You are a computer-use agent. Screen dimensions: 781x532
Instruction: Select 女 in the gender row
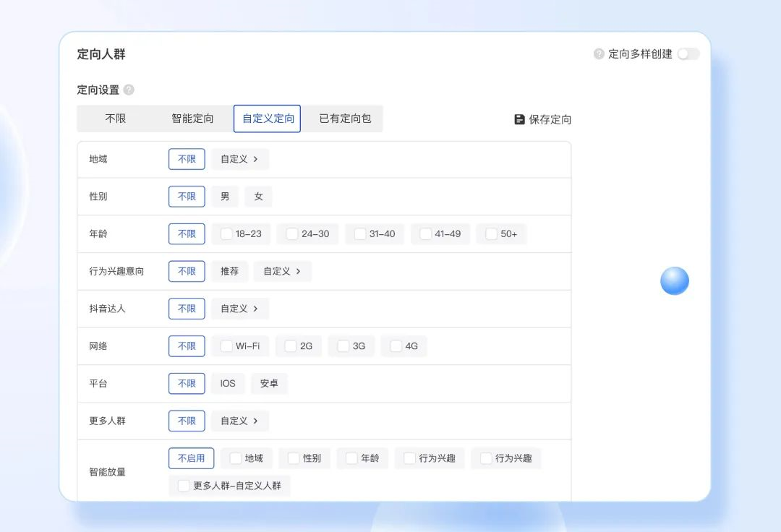click(258, 197)
